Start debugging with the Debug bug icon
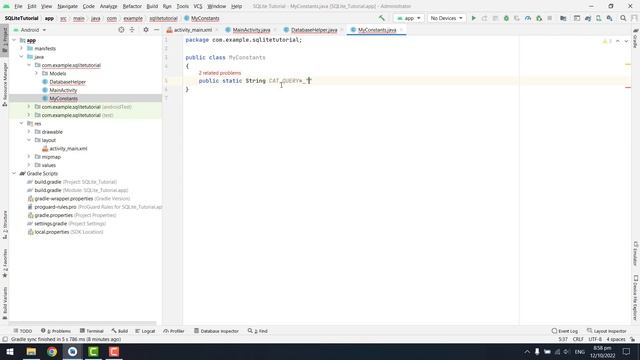The width and height of the screenshot is (640, 360). click(x=506, y=18)
